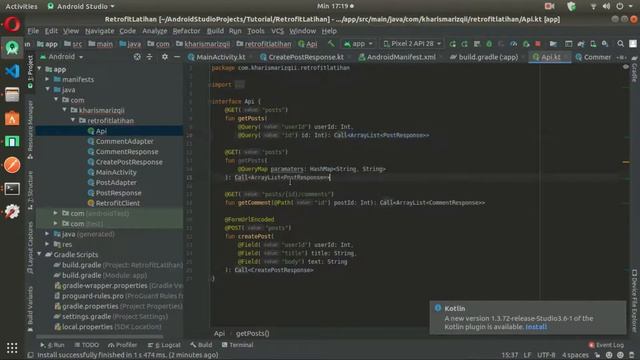This screenshot has width=640, height=360.
Task: Toggle tool window quick access icon bottom-left
Action: (30, 355)
